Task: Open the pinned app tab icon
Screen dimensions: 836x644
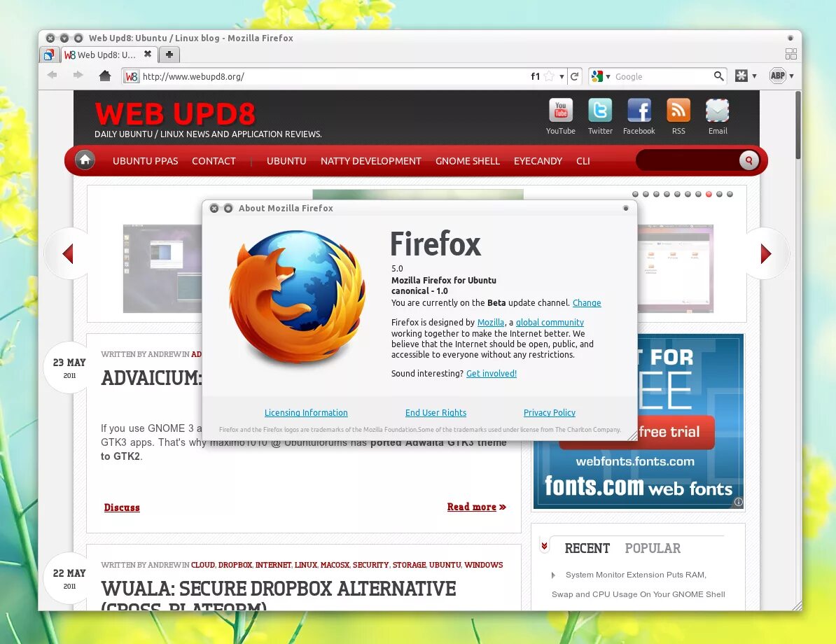Action: pyautogui.click(x=48, y=55)
